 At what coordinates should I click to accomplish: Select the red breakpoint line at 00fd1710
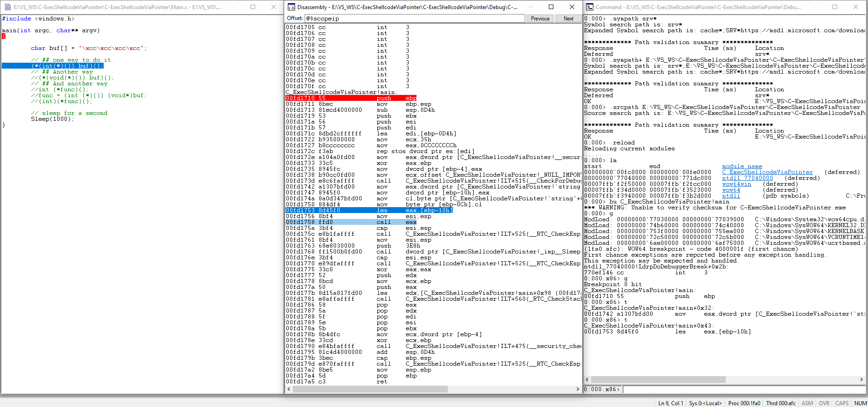pyautogui.click(x=351, y=98)
